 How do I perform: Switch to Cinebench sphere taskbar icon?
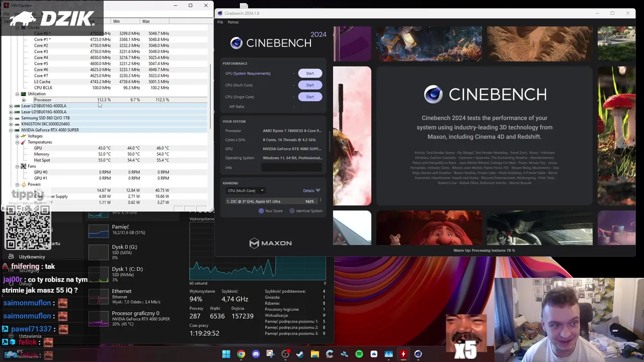418,354
